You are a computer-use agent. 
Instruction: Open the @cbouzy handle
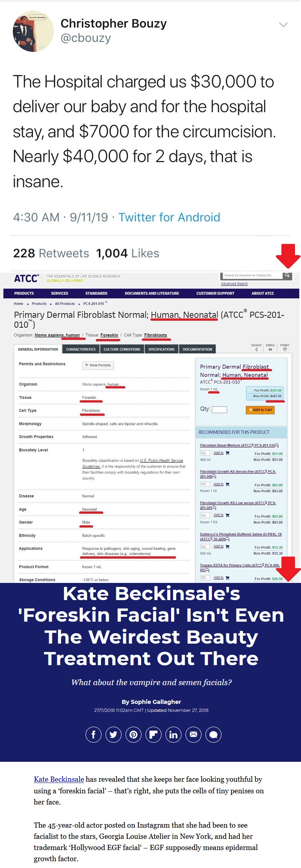click(86, 38)
